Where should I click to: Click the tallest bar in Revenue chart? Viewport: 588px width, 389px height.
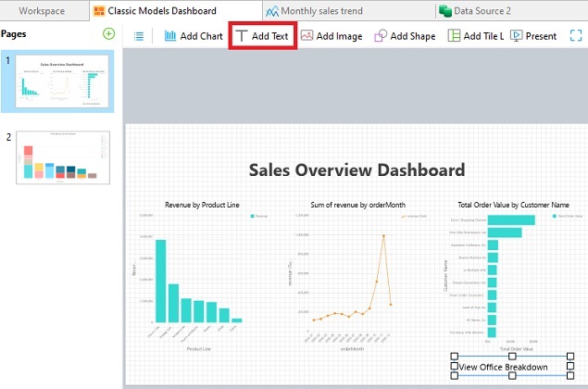pyautogui.click(x=161, y=281)
